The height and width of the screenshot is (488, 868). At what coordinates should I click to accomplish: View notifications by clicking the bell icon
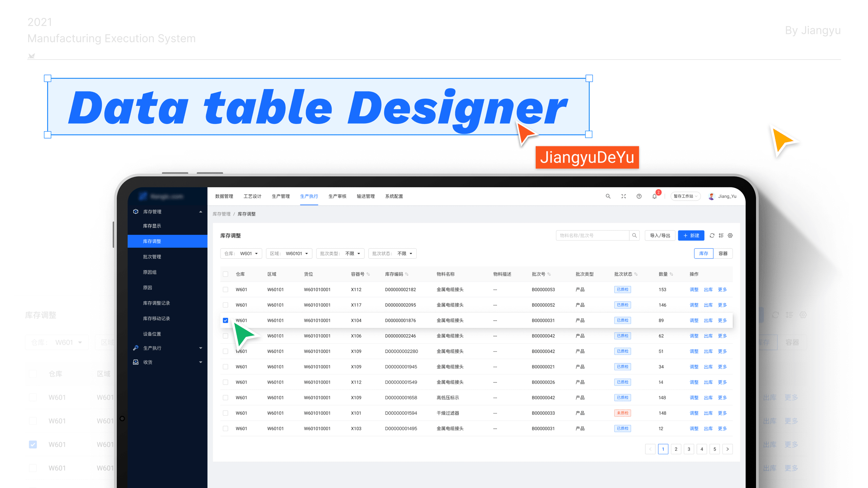click(x=654, y=197)
